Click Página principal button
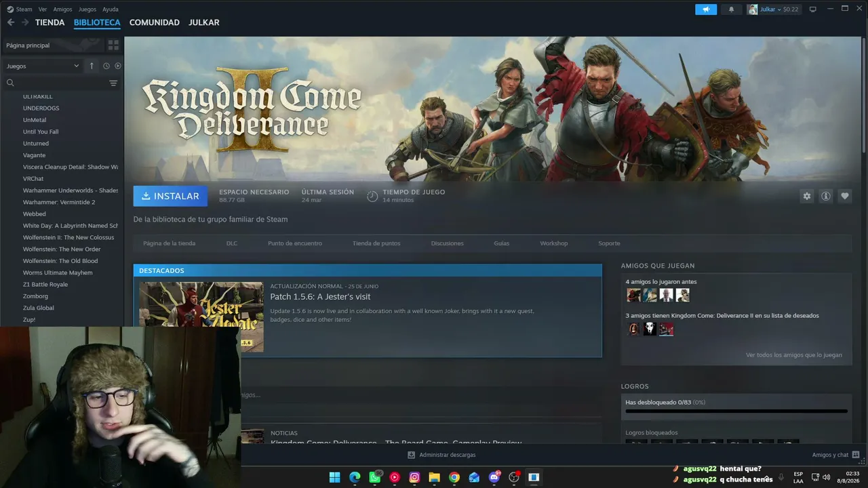Image resolution: width=868 pixels, height=488 pixels. point(53,45)
